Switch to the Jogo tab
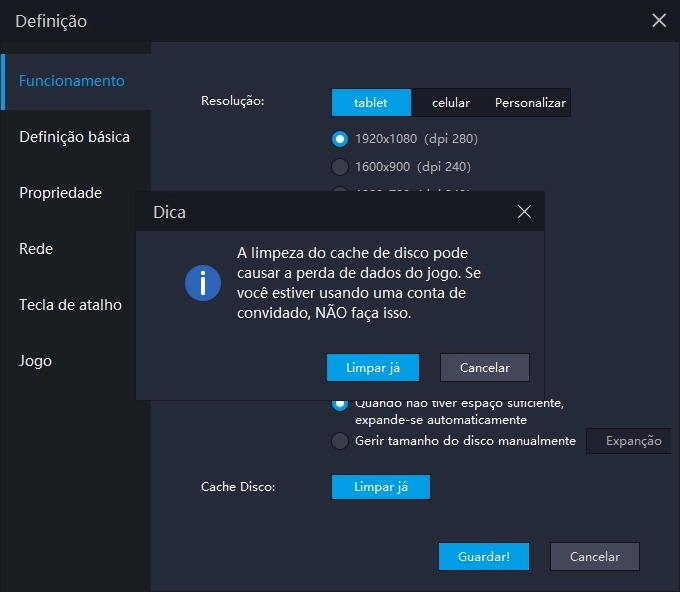 [x=35, y=361]
